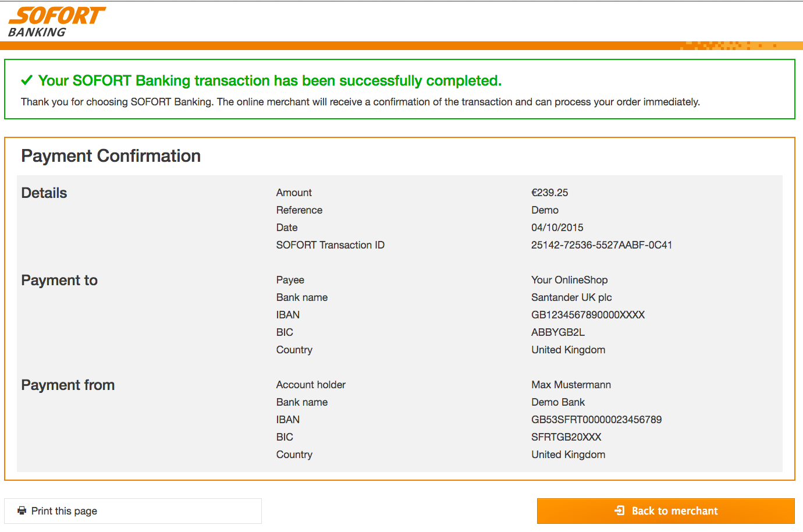Image resolution: width=803 pixels, height=532 pixels.
Task: Click the date 04/10/2015
Action: 557,228
